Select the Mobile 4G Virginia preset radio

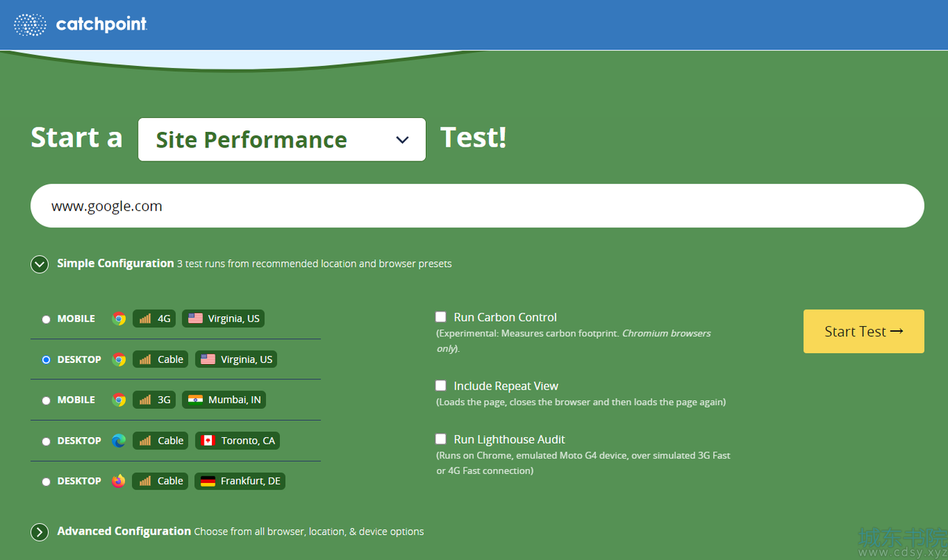[46, 319]
